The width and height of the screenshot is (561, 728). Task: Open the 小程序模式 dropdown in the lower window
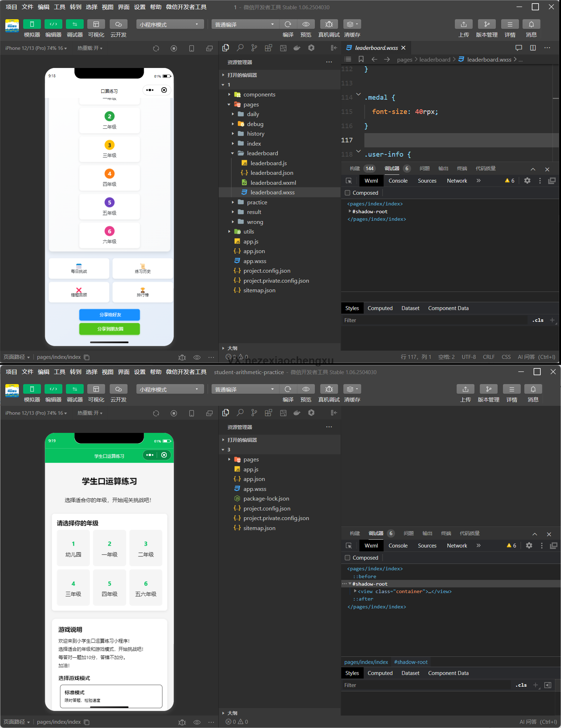pyautogui.click(x=170, y=389)
